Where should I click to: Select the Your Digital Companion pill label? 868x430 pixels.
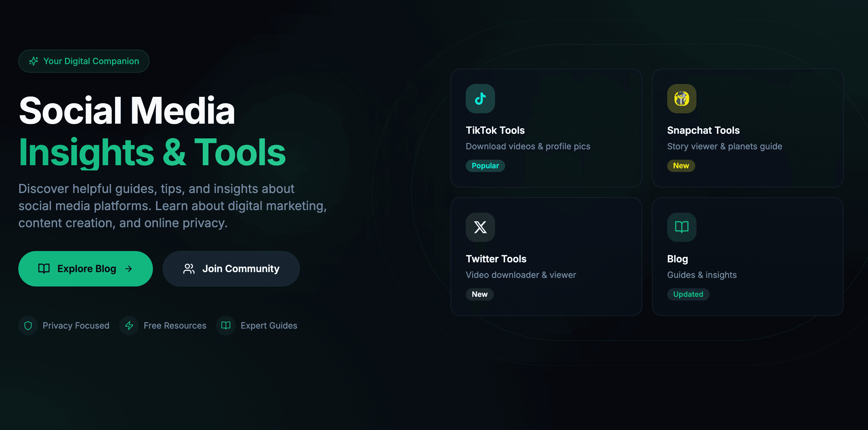point(84,61)
